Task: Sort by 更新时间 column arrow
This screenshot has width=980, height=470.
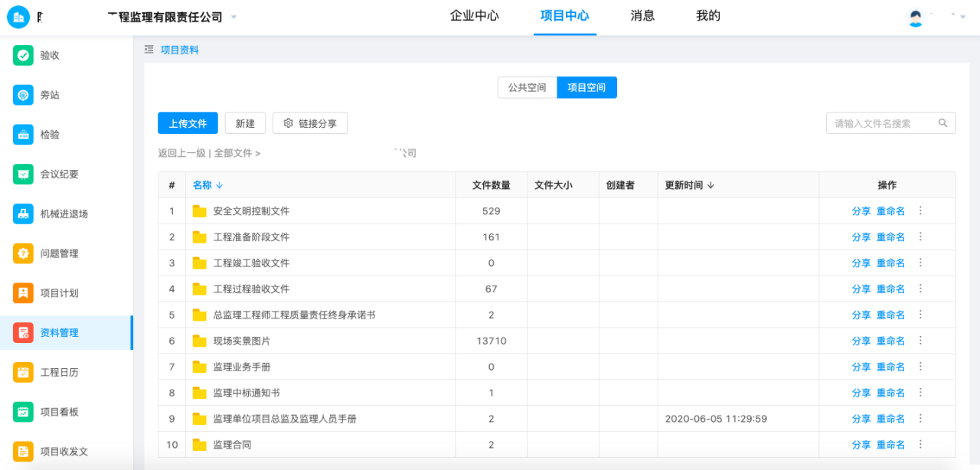Action: pos(710,185)
